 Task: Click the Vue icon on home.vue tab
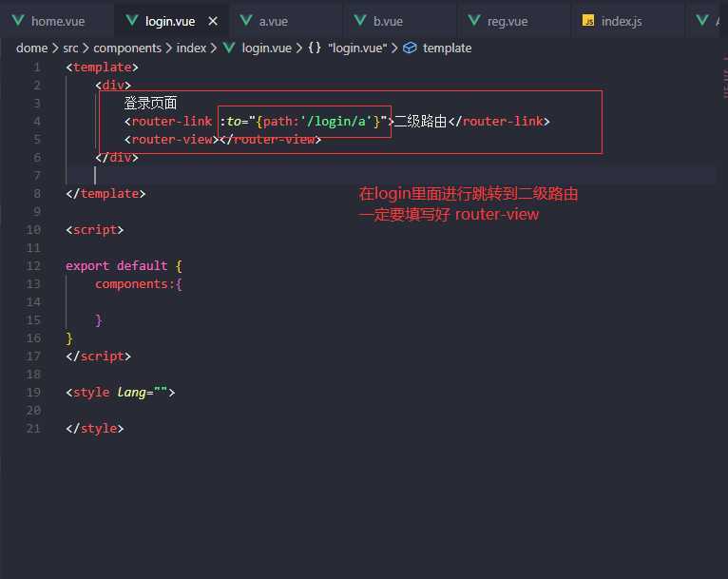pyautogui.click(x=18, y=20)
